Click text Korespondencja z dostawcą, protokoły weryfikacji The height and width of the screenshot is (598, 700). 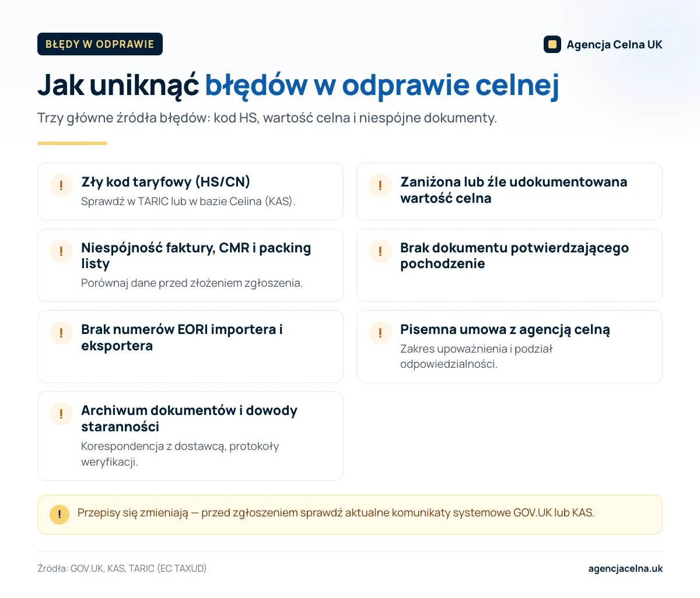point(180,454)
